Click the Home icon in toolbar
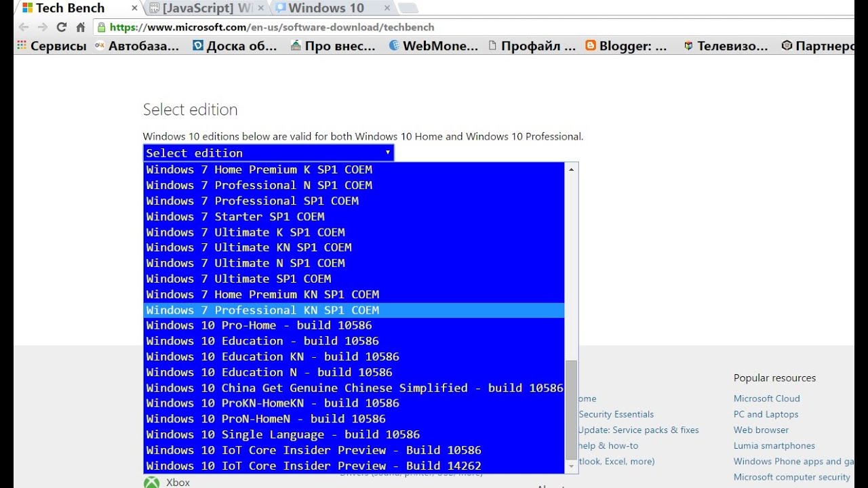 pyautogui.click(x=81, y=27)
